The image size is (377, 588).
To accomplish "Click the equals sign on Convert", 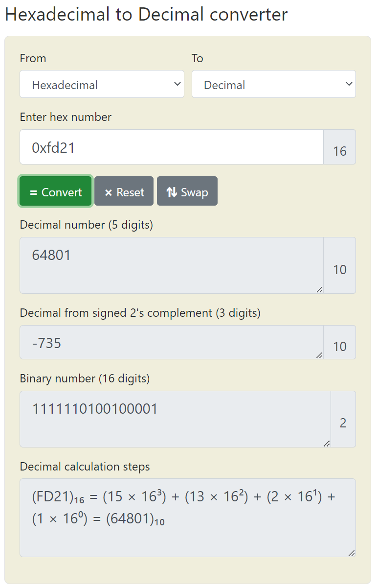I will tap(33, 192).
